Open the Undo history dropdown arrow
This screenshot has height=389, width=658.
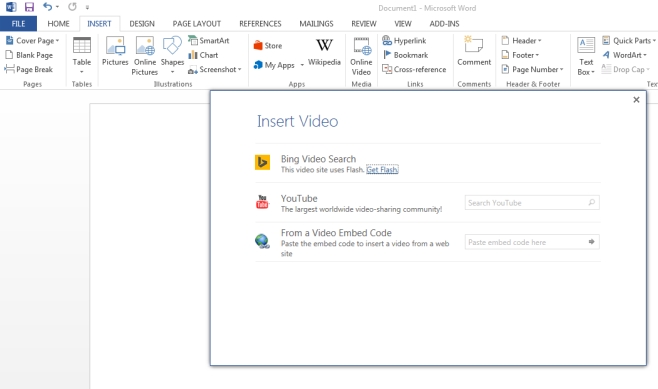tap(57, 7)
